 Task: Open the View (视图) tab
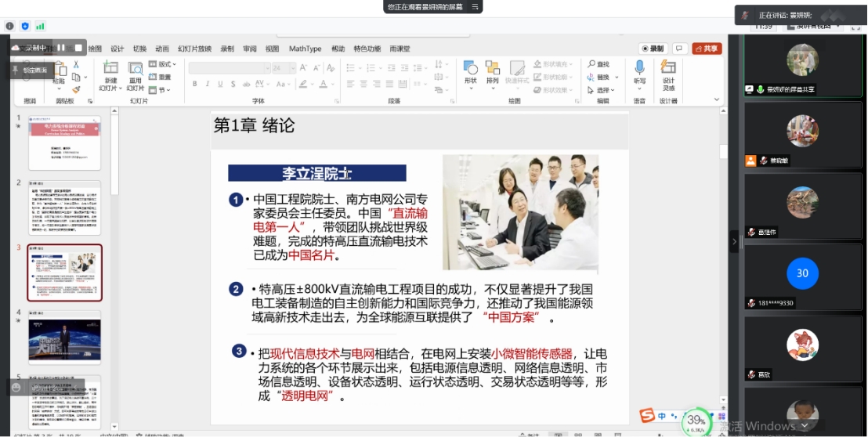click(272, 49)
